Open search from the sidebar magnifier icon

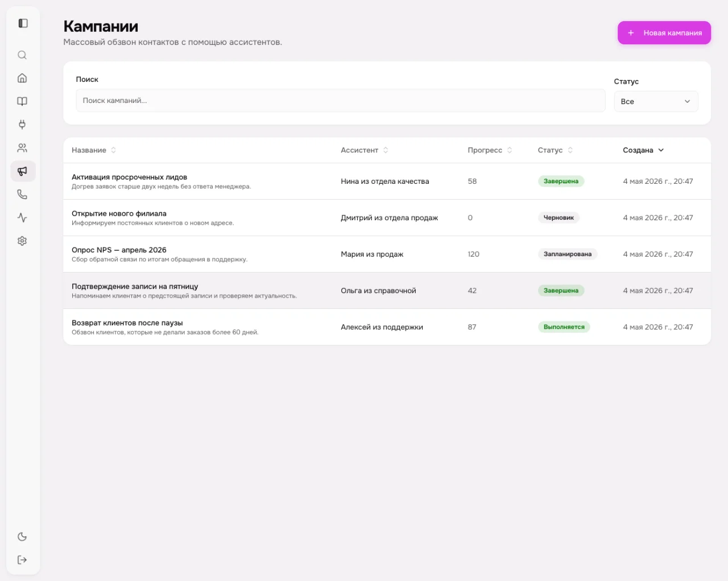[x=22, y=55]
